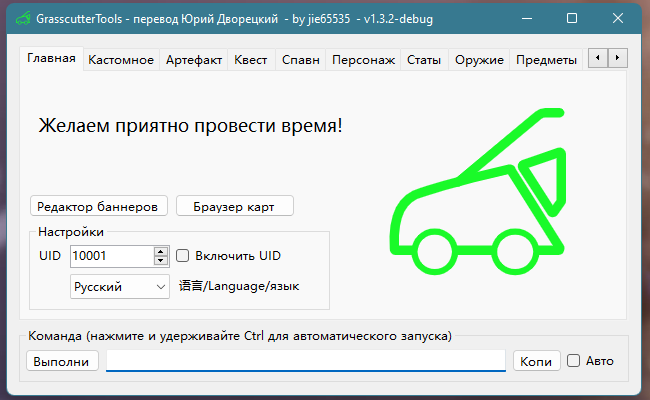
Task: Toggle the Авто checkbox
Action: [574, 361]
